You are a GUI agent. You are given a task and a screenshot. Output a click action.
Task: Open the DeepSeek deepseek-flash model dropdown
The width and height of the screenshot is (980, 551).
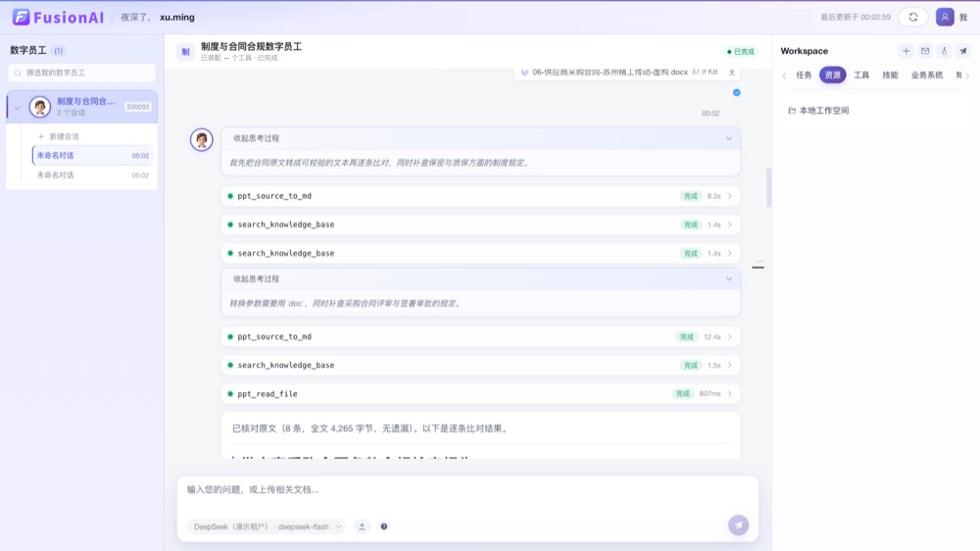[x=267, y=526]
